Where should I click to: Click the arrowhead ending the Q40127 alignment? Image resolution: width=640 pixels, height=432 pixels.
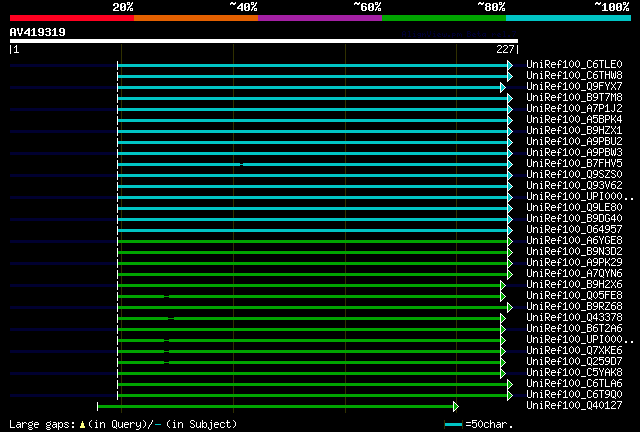[456, 407]
